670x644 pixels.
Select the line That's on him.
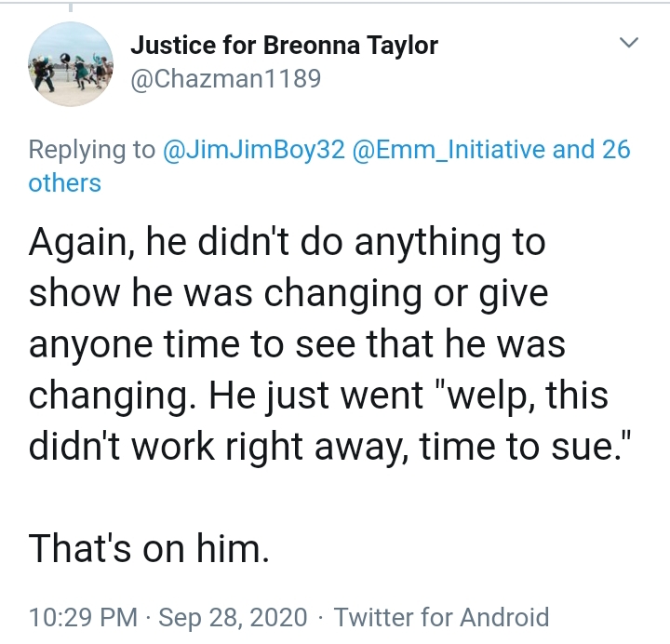pos(149,548)
